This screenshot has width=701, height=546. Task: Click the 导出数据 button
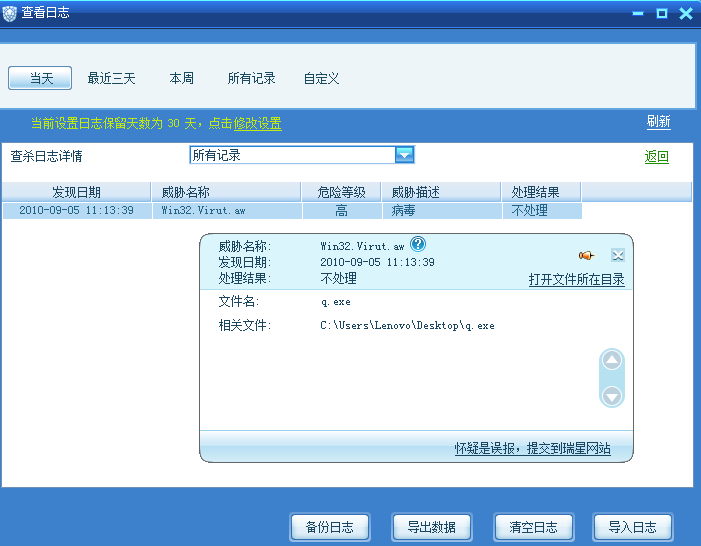pyautogui.click(x=432, y=527)
